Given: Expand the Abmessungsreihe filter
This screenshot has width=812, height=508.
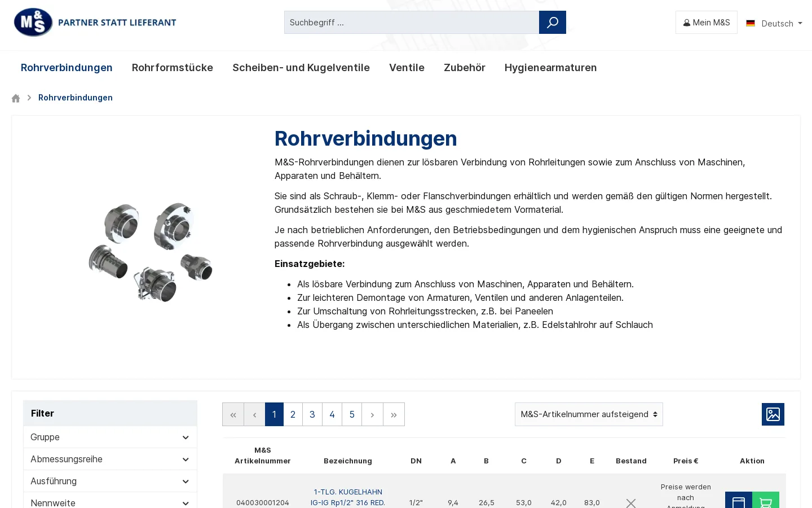Looking at the screenshot, I should click(x=110, y=459).
